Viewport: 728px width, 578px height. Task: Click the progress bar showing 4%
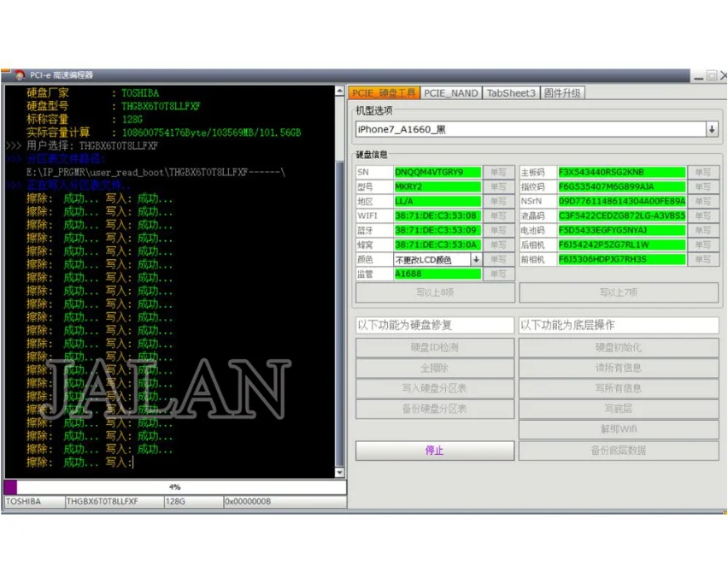(175, 487)
